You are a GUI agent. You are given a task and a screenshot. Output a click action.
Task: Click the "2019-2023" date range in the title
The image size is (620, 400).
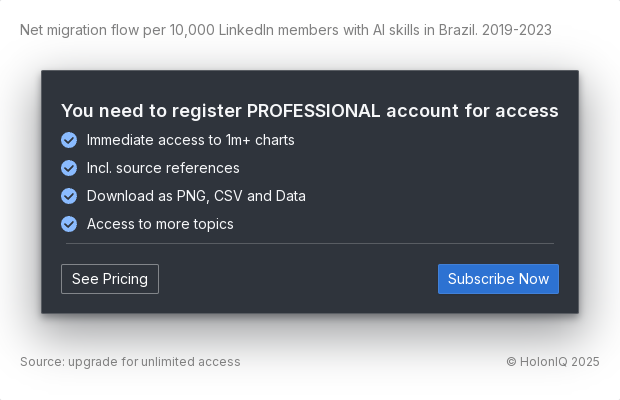point(516,30)
